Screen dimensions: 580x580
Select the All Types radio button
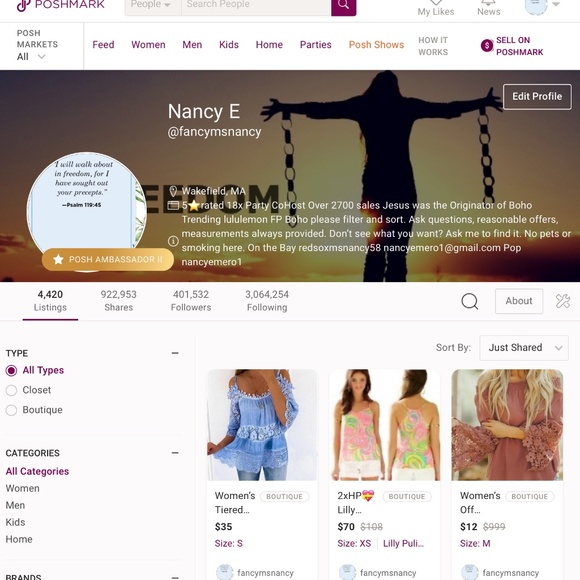[11, 370]
